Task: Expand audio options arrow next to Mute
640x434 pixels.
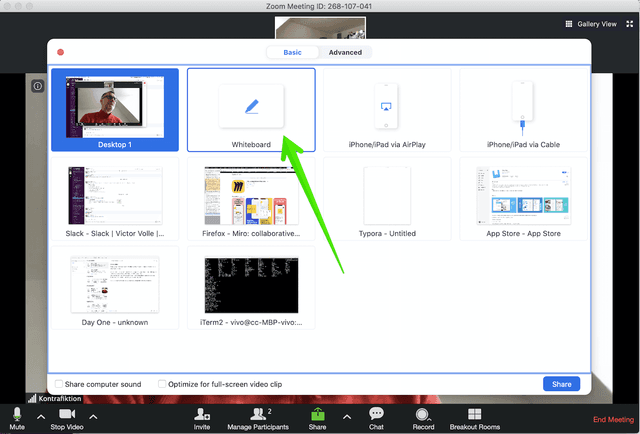Action: click(41, 416)
